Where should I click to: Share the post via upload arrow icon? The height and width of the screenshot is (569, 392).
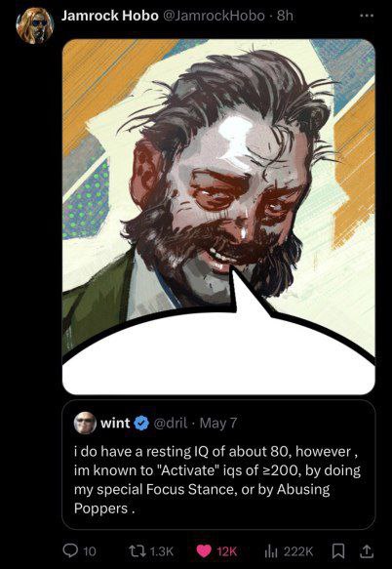coord(367,551)
